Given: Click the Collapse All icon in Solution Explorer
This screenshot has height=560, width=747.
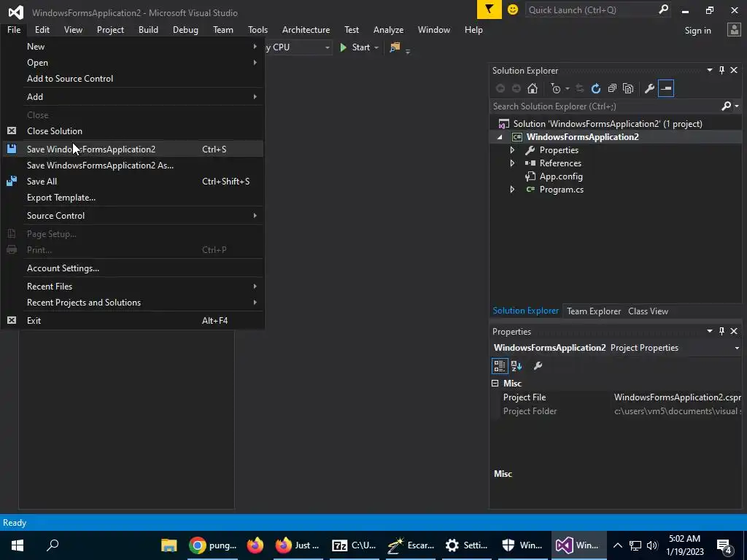Looking at the screenshot, I should pos(612,88).
